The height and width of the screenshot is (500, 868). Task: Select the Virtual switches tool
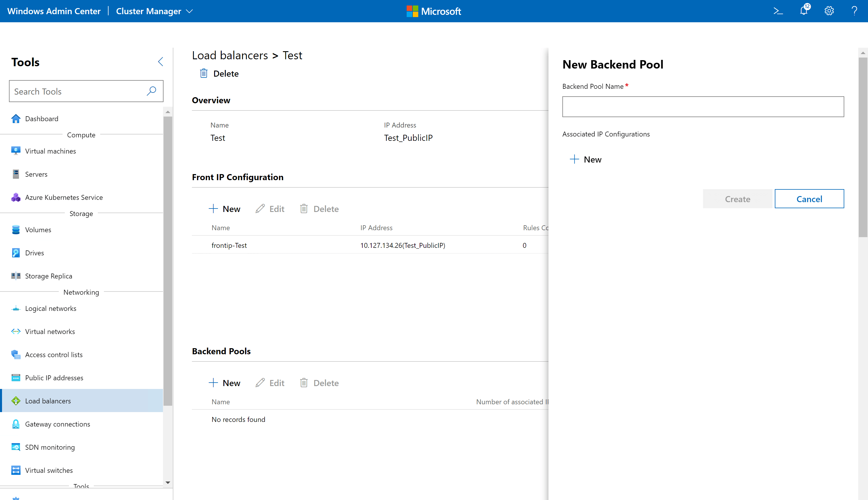coord(49,470)
